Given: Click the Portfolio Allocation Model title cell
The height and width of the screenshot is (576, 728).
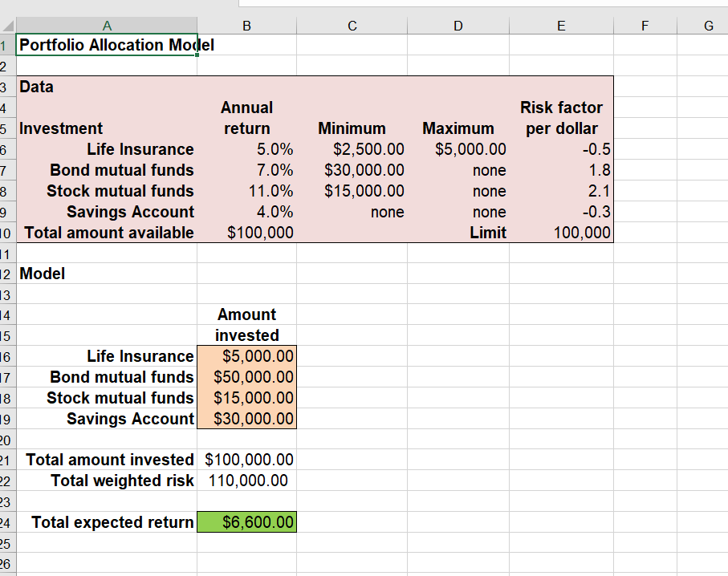Looking at the screenshot, I should coord(107,45).
